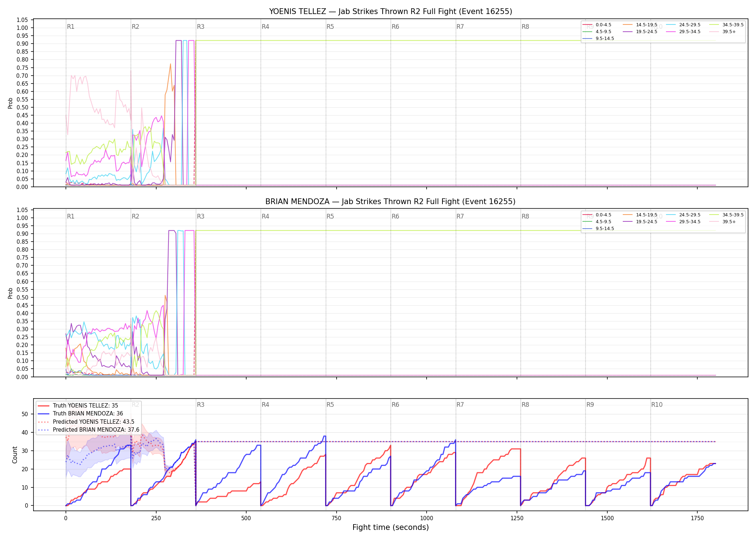Click the Count y-axis label
756x540 pixels.
tap(15, 455)
